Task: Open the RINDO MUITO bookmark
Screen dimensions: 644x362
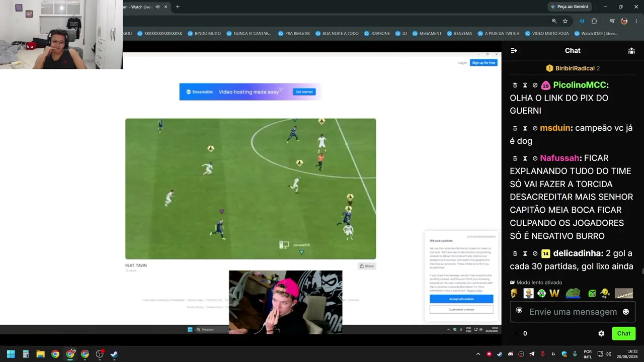Action: click(204, 34)
